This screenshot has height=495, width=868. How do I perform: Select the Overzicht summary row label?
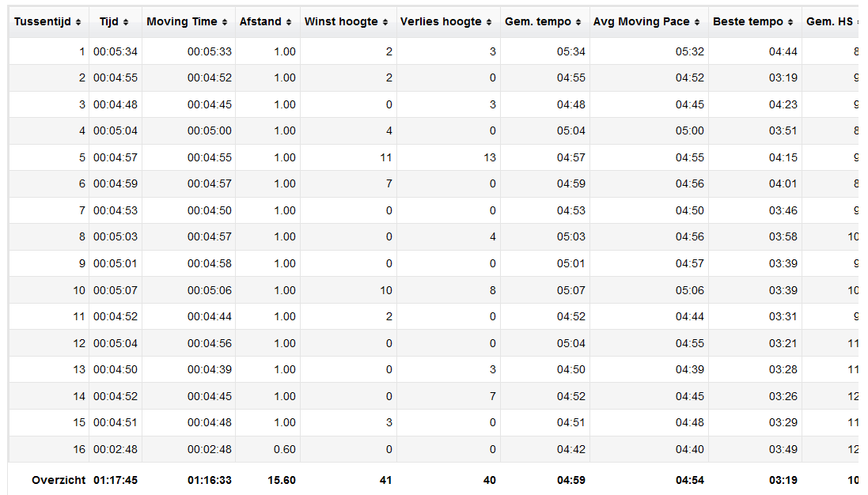coord(59,480)
